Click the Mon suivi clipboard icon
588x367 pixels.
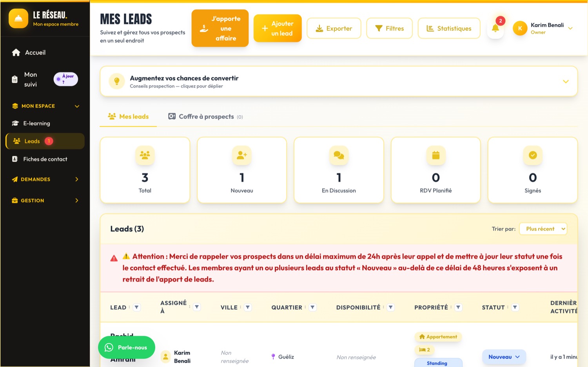(15, 79)
